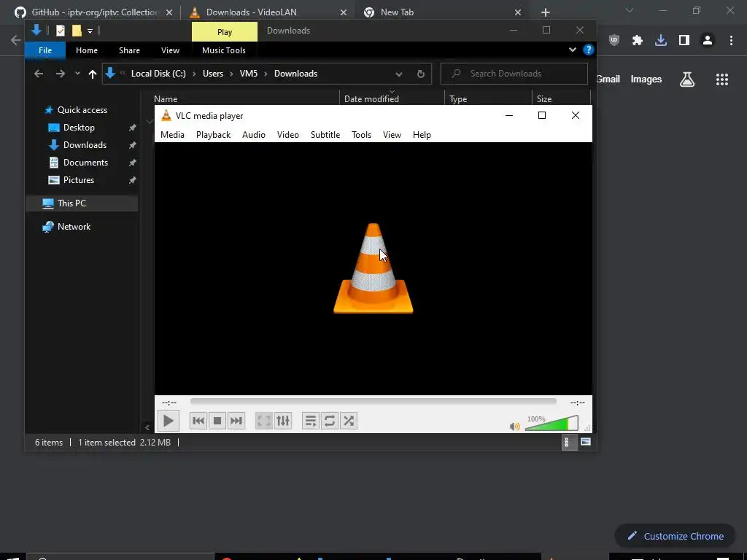Open Desktop in the navigation pane
Screen dimensions: 747x560
(79, 128)
